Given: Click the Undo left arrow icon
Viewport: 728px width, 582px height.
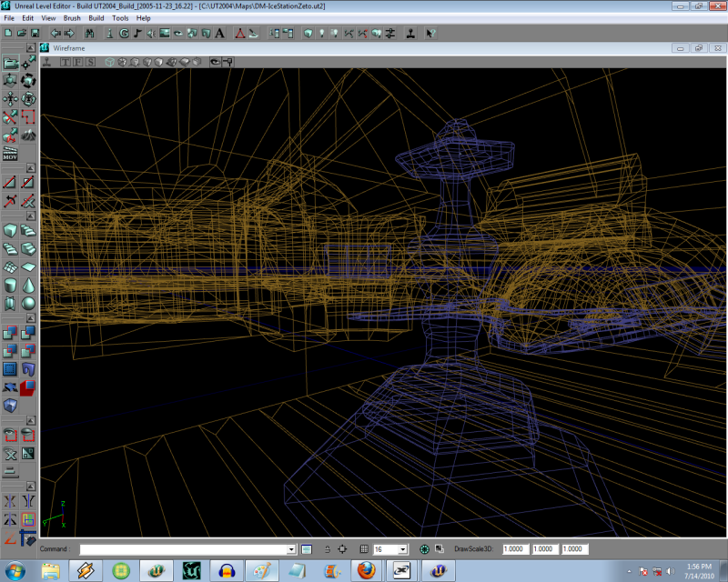Looking at the screenshot, I should point(56,33).
